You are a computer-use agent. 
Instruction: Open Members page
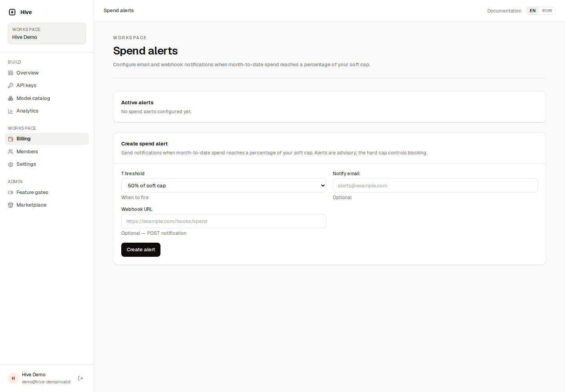point(47,152)
